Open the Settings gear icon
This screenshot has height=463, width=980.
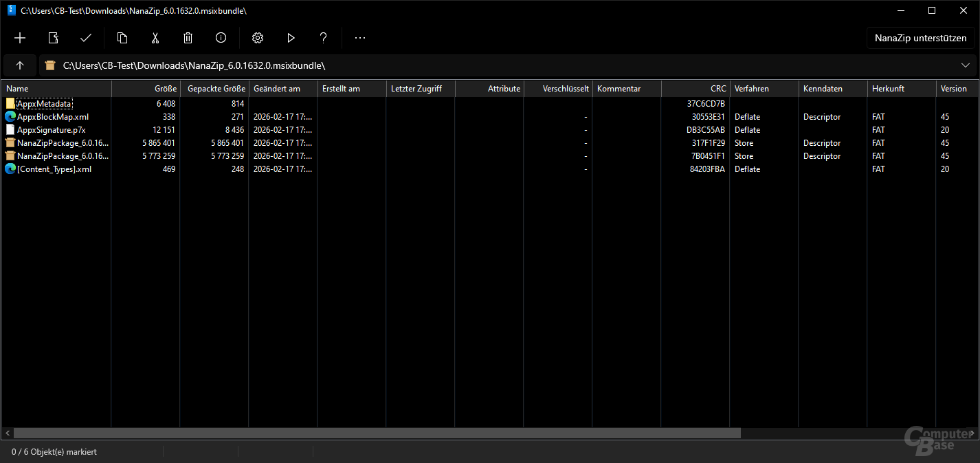(x=258, y=38)
